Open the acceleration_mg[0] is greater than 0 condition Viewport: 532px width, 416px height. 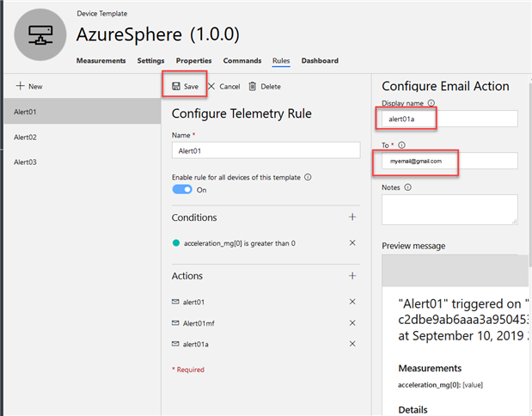pyautogui.click(x=240, y=243)
